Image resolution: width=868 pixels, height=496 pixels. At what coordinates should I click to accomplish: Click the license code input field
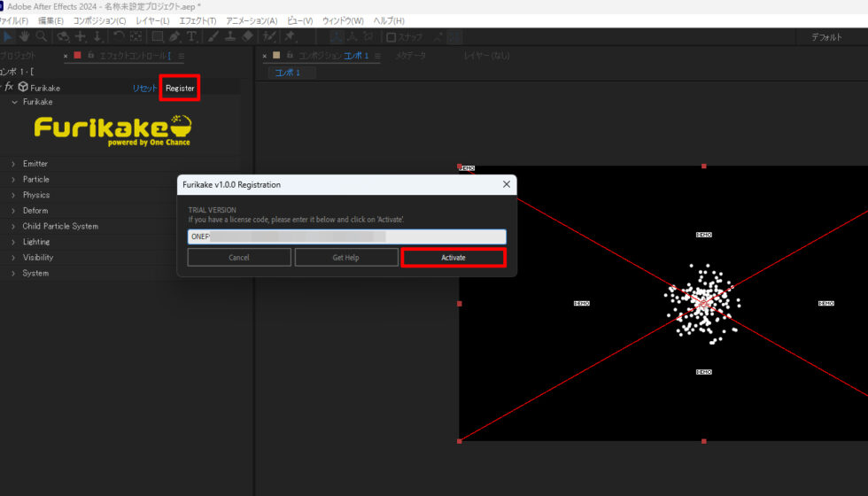point(346,236)
